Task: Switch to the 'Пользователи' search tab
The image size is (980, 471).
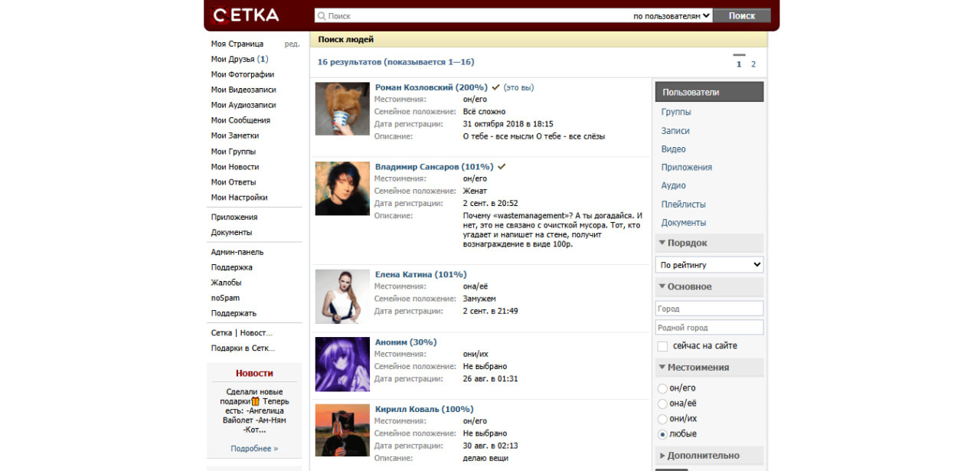Action: (710, 92)
